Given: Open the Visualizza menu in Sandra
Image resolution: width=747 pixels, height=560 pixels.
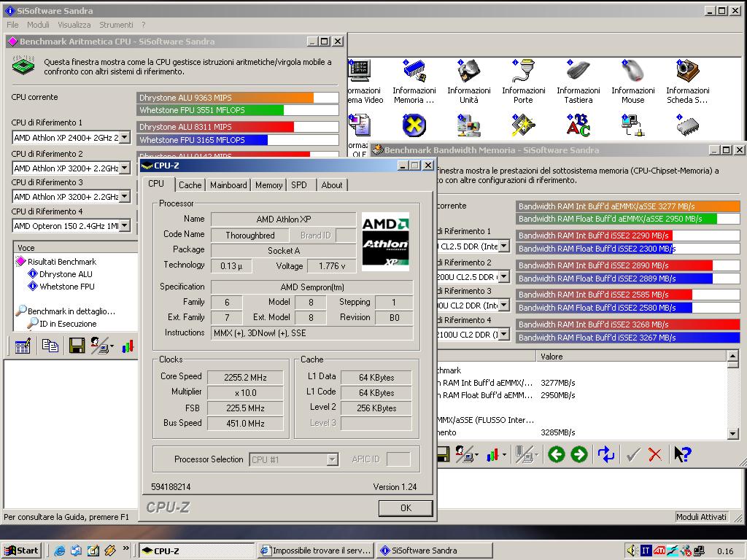Looking at the screenshot, I should [x=74, y=25].
